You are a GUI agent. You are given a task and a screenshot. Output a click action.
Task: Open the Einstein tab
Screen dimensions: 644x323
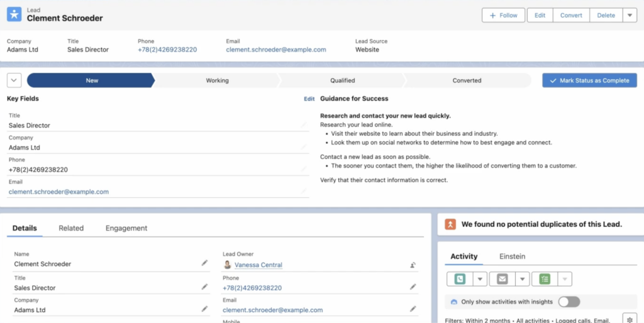tap(512, 256)
